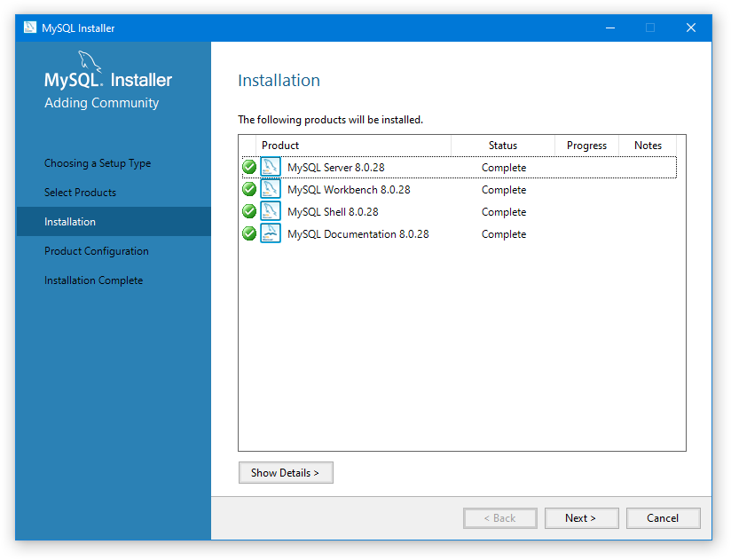Image resolution: width=731 pixels, height=560 pixels.
Task: Expand installation log with Show Details
Action: (x=285, y=473)
